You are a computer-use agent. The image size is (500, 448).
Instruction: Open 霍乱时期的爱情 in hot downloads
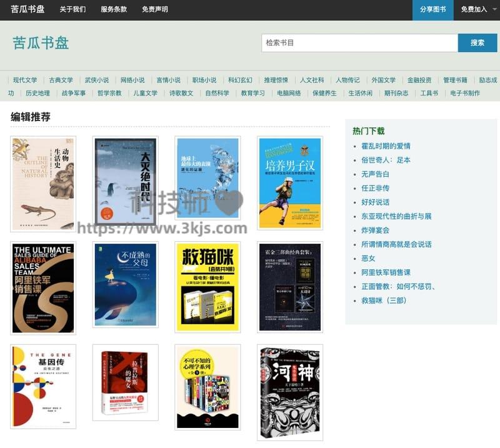click(386, 146)
